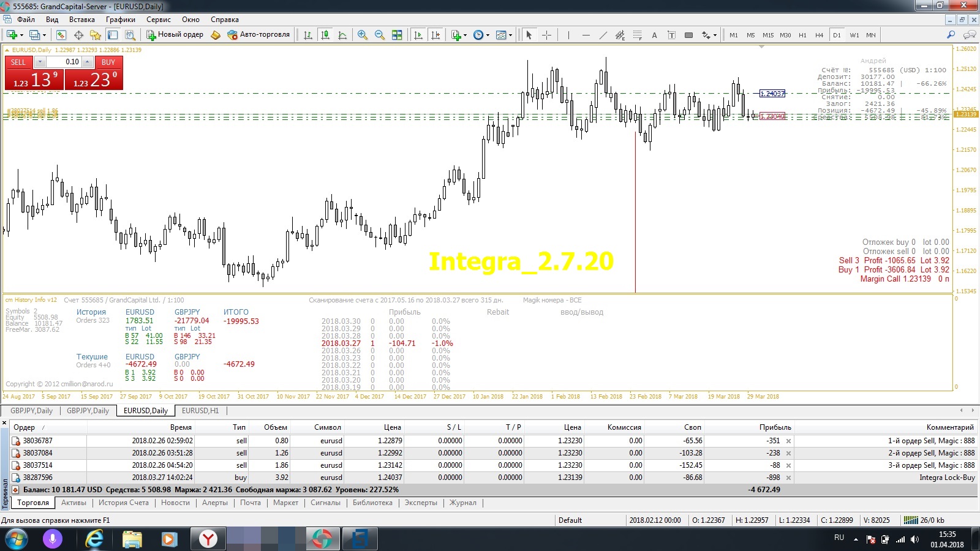Image resolution: width=980 pixels, height=551 pixels.
Task: Switch to the История Счета tab
Action: [124, 503]
